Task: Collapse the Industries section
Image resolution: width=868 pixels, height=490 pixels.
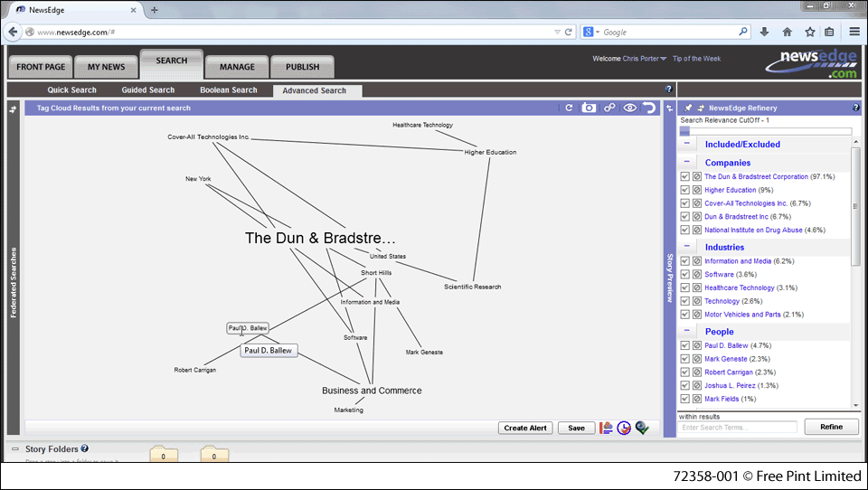Action: pyautogui.click(x=687, y=247)
